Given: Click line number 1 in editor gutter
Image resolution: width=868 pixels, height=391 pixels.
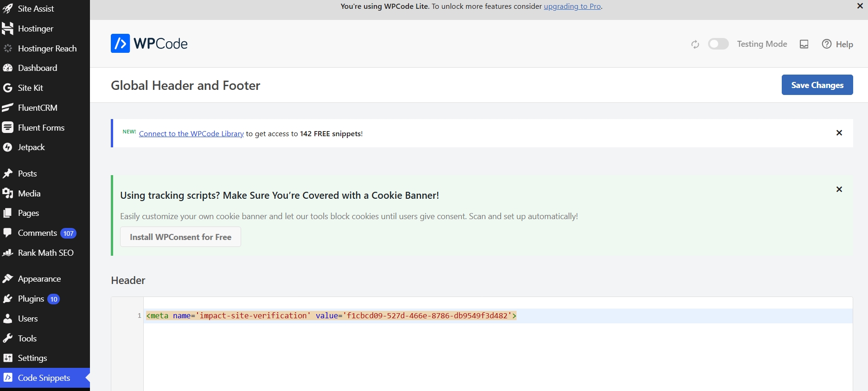Looking at the screenshot, I should [139, 316].
